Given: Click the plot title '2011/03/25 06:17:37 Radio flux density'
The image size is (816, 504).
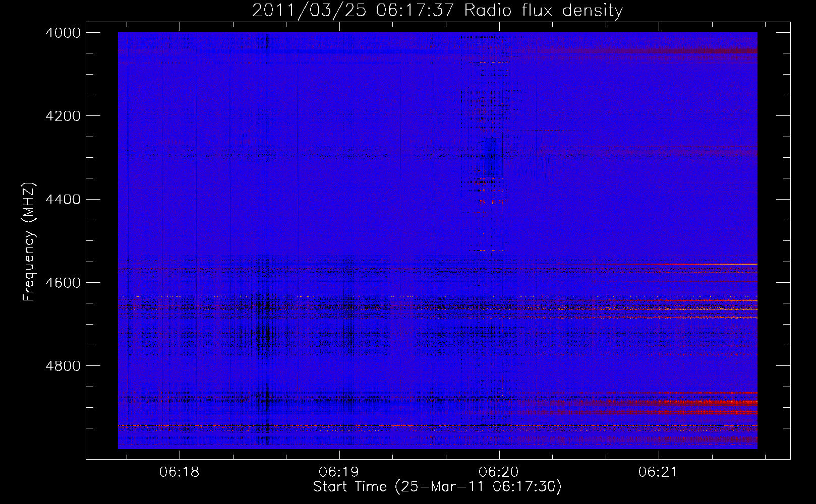Looking at the screenshot, I should tap(437, 10).
